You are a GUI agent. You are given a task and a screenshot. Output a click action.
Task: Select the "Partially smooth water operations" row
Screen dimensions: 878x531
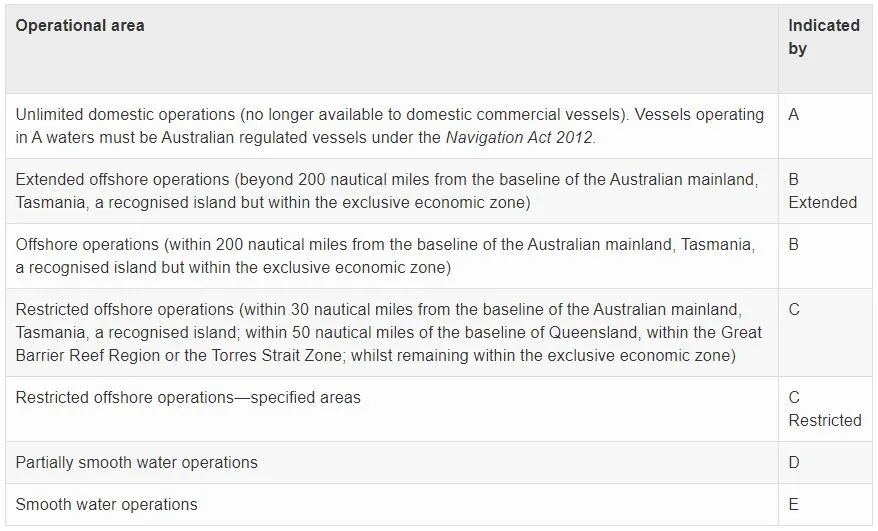(137, 462)
